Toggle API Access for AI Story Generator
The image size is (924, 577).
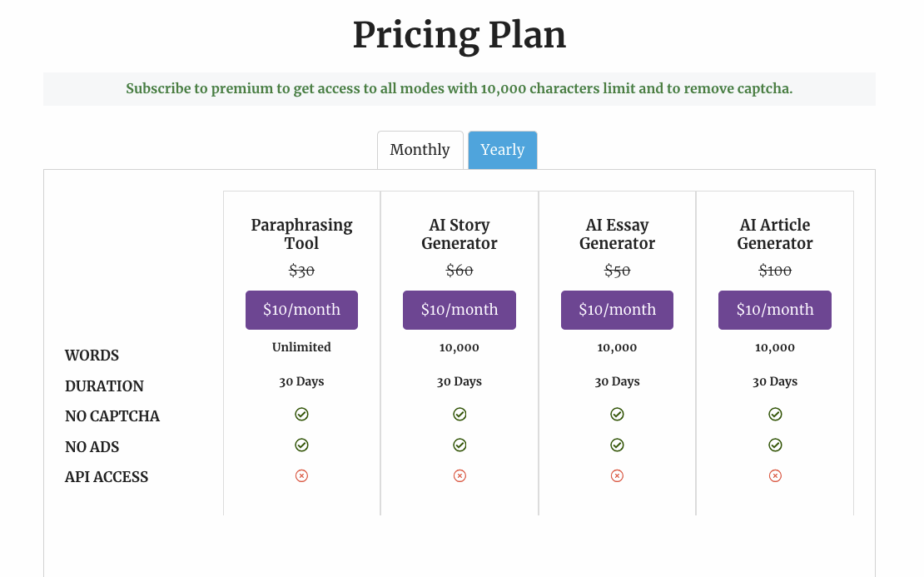click(460, 475)
